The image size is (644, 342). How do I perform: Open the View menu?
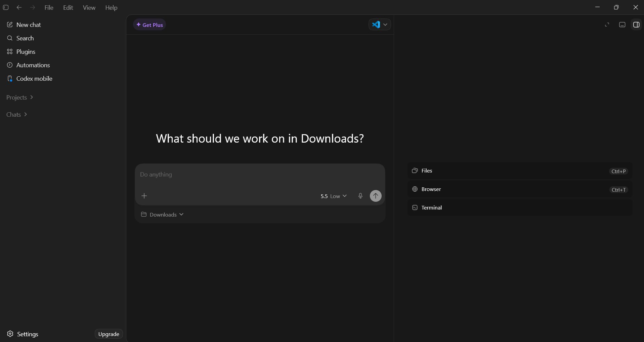pyautogui.click(x=89, y=7)
